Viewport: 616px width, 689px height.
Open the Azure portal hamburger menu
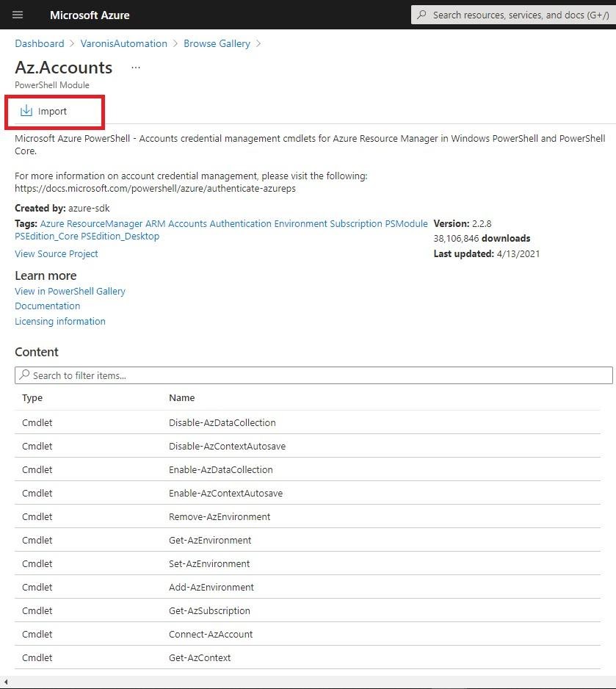click(18, 15)
